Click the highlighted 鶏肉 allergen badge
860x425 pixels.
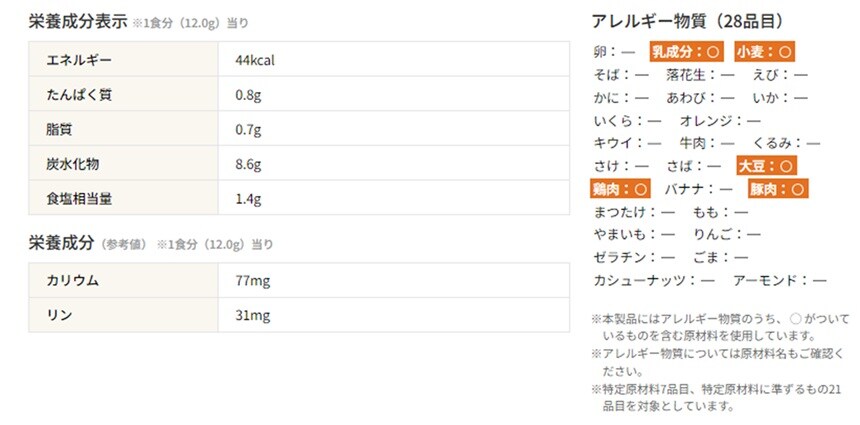(x=620, y=188)
